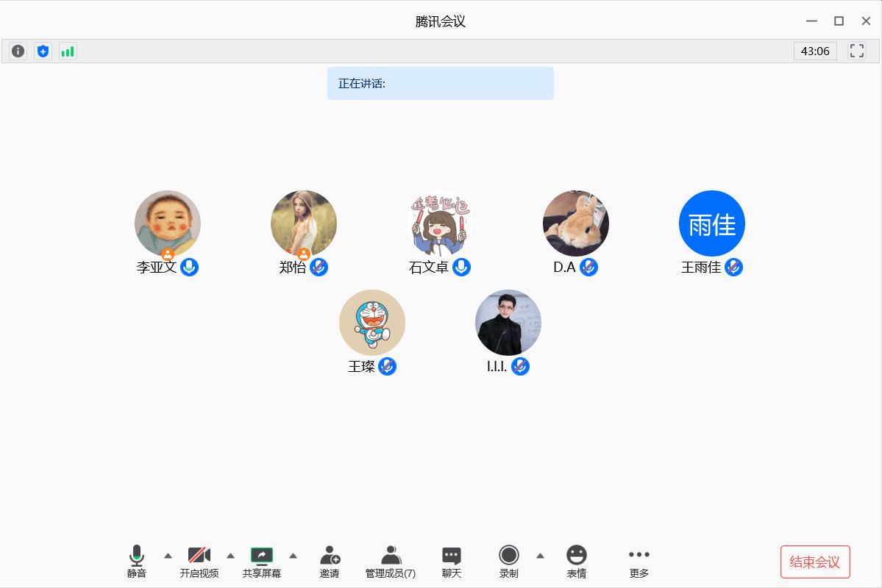Expand video options arrow beside 开启视频
Screen dimensions: 882x588
click(x=230, y=556)
